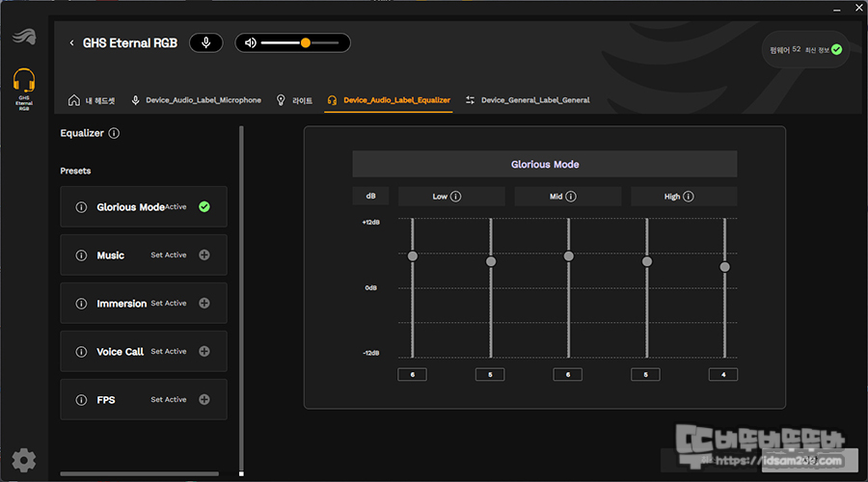
Task: Show Equalizer info tooltip icon
Action: tap(114, 133)
